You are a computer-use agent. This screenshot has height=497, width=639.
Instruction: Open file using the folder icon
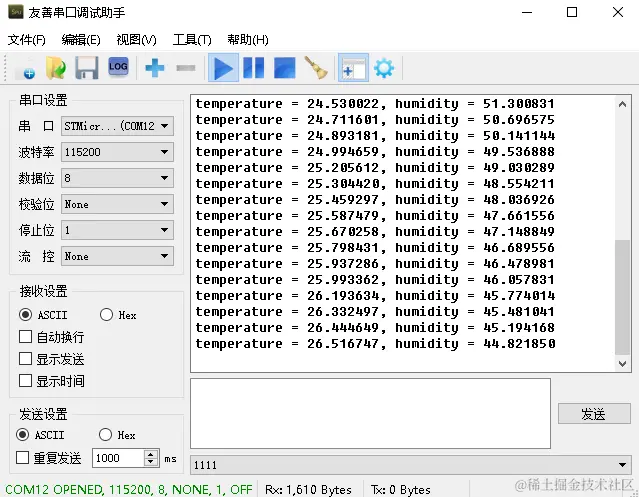coord(56,68)
